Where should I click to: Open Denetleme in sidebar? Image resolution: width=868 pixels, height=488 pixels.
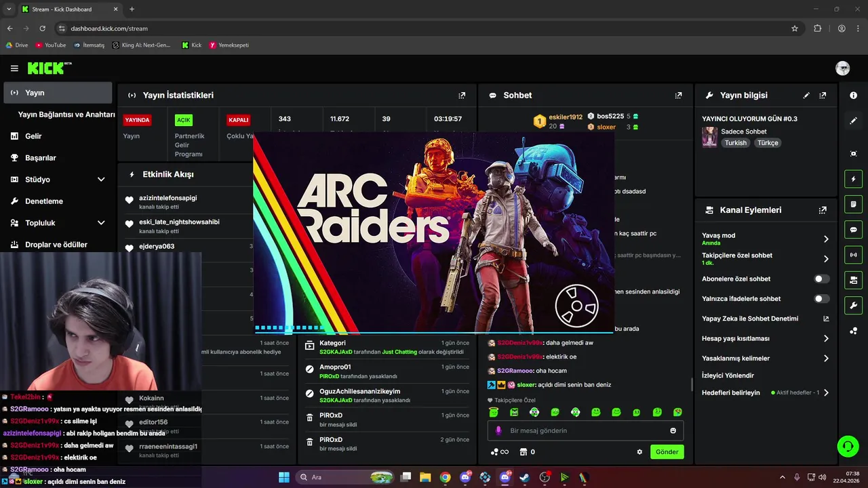click(58, 201)
